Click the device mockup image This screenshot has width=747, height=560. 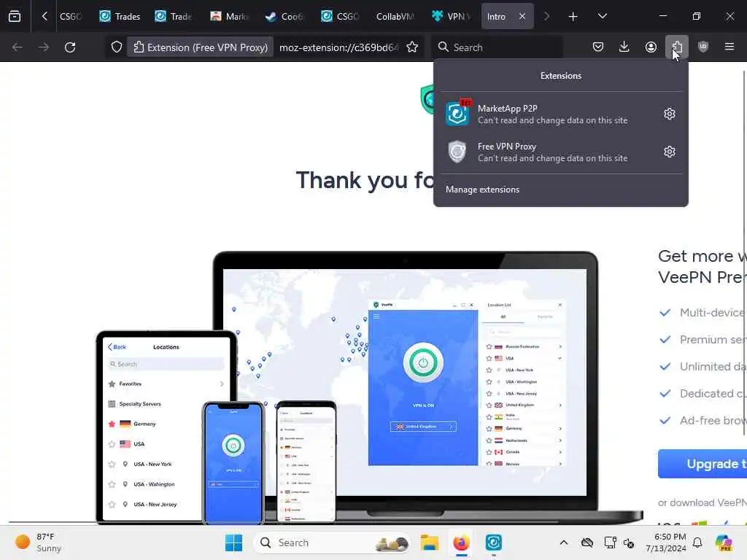click(x=369, y=388)
